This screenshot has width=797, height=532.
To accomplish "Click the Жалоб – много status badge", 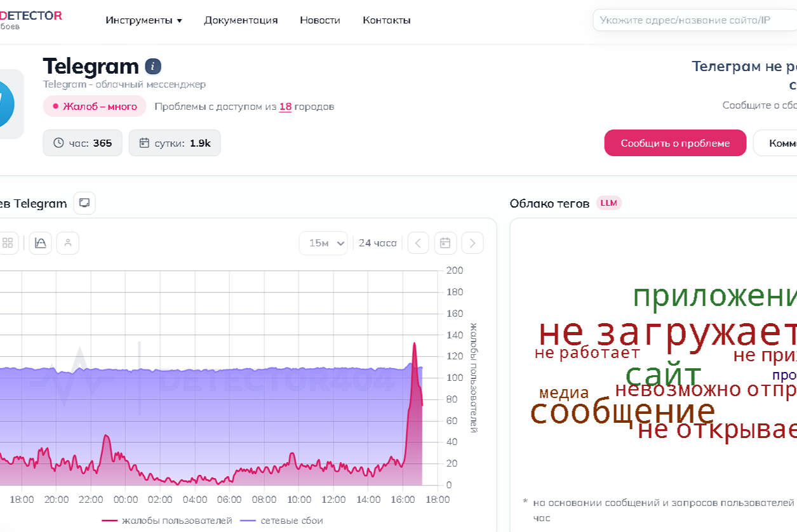I will click(95, 107).
